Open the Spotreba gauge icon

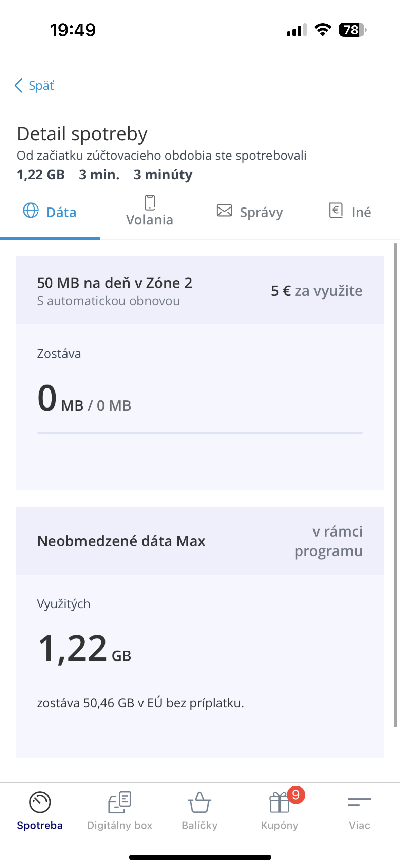point(40,802)
